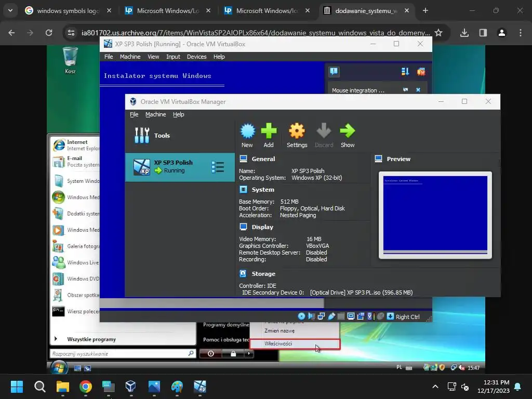532x399 pixels.
Task: Click the Storage section header in details
Action: [263, 273]
